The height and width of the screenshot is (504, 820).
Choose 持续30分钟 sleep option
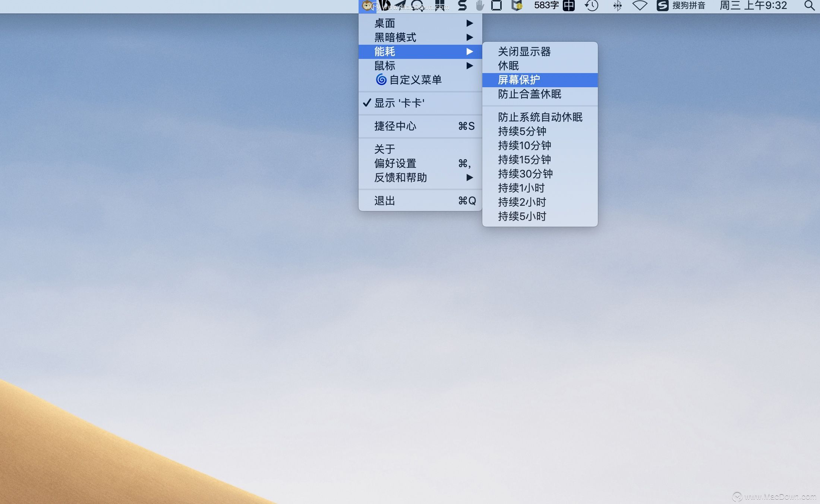tap(526, 174)
